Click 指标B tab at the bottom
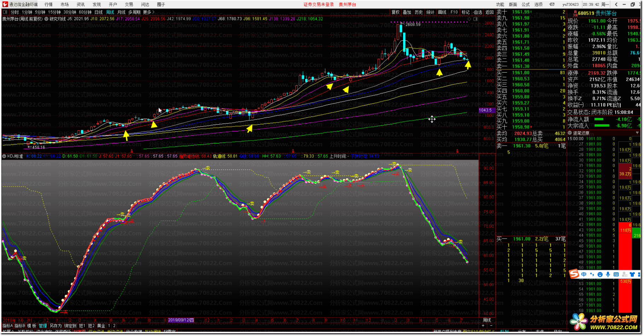 click(20, 326)
